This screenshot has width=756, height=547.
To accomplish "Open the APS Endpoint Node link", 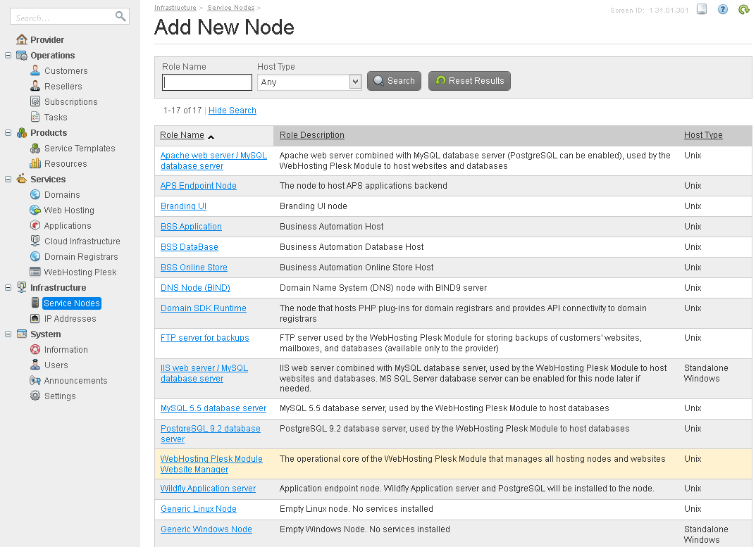I will (x=198, y=186).
